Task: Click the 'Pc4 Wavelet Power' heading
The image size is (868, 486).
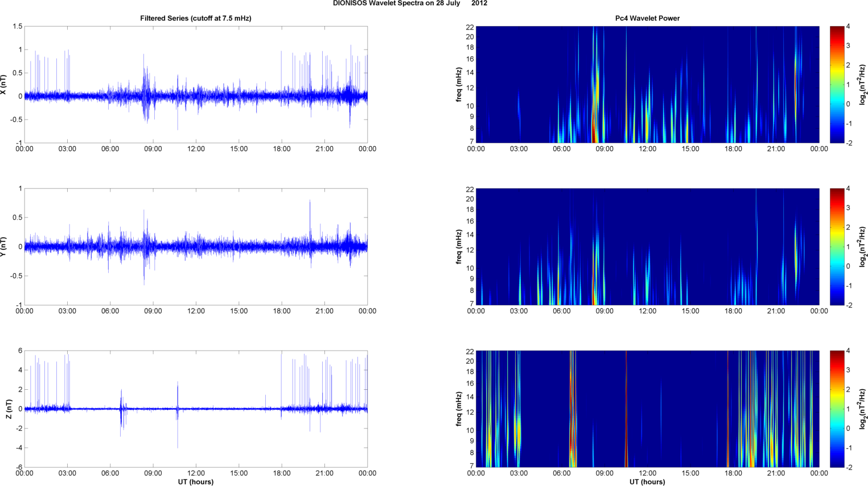Action: [647, 18]
